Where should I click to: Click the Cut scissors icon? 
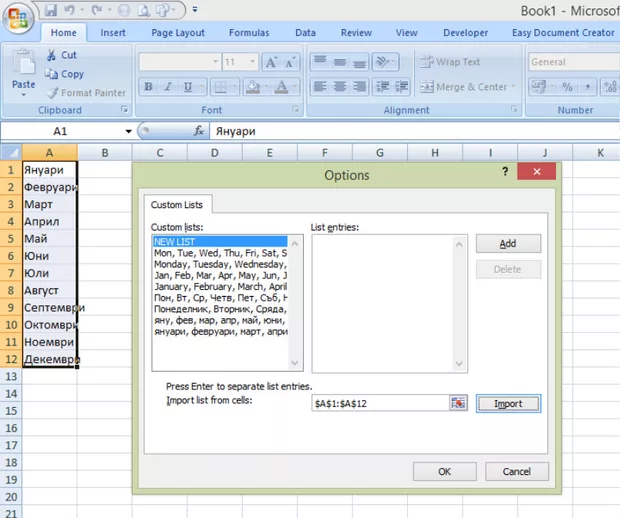click(x=51, y=55)
